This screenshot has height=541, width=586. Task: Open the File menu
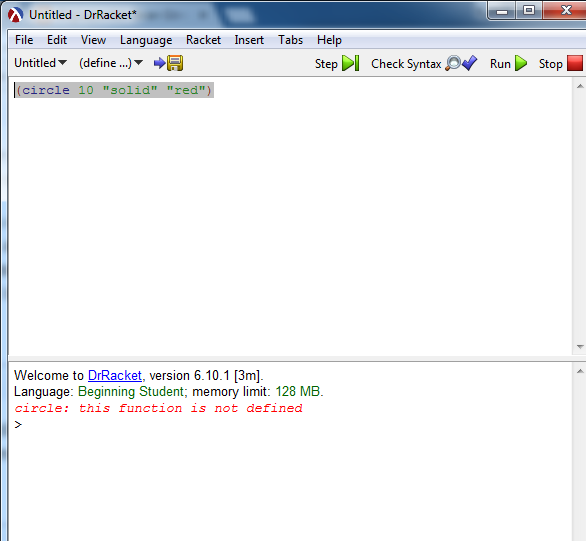click(x=24, y=40)
